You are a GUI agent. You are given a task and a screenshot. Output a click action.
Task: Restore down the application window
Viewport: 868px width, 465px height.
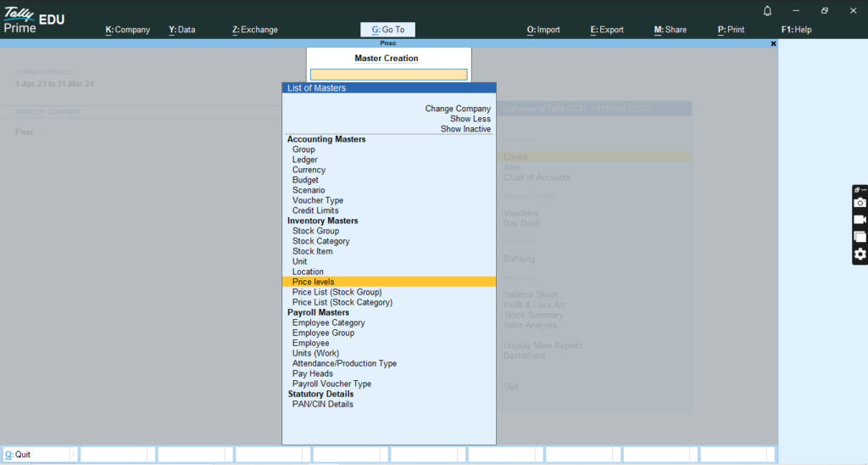click(x=824, y=11)
